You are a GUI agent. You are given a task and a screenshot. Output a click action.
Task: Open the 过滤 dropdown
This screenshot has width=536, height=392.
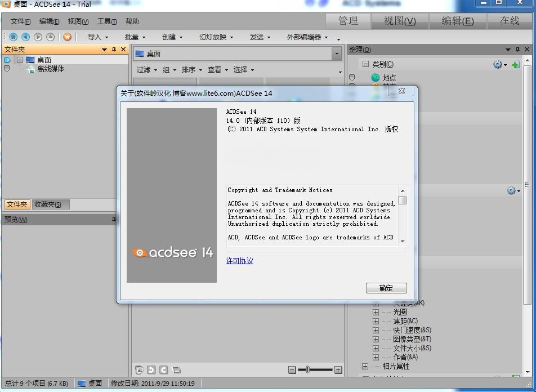coord(146,70)
